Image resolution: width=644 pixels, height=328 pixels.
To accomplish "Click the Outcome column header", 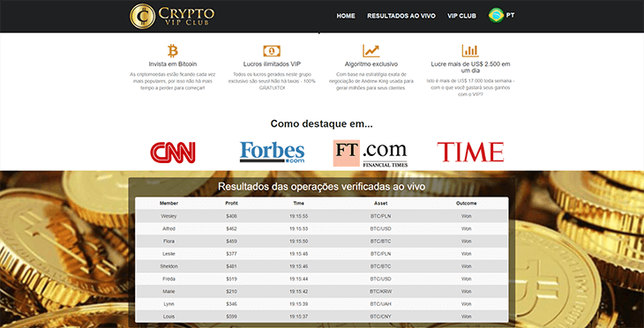I will point(466,203).
